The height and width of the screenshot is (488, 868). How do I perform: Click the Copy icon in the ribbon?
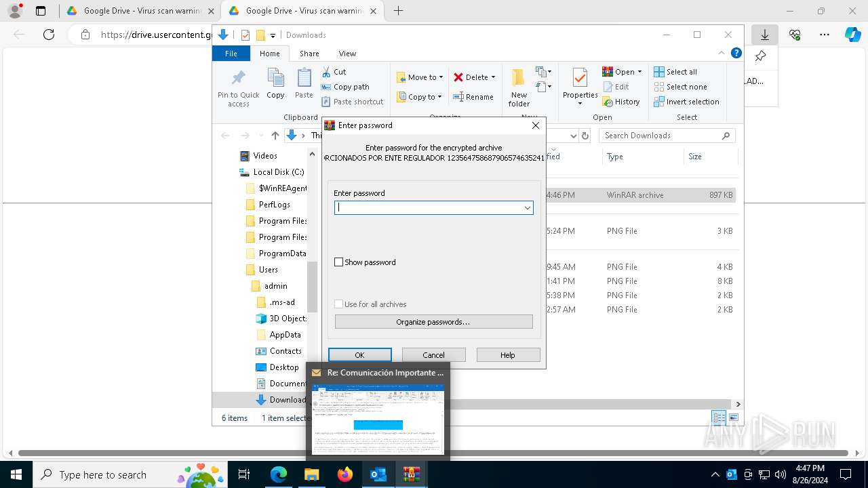click(275, 78)
